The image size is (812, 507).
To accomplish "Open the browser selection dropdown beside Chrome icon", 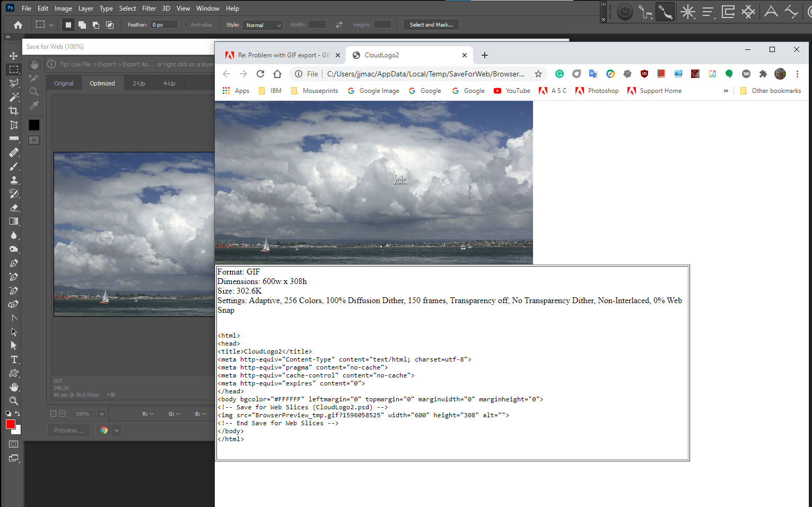I will tap(116, 430).
